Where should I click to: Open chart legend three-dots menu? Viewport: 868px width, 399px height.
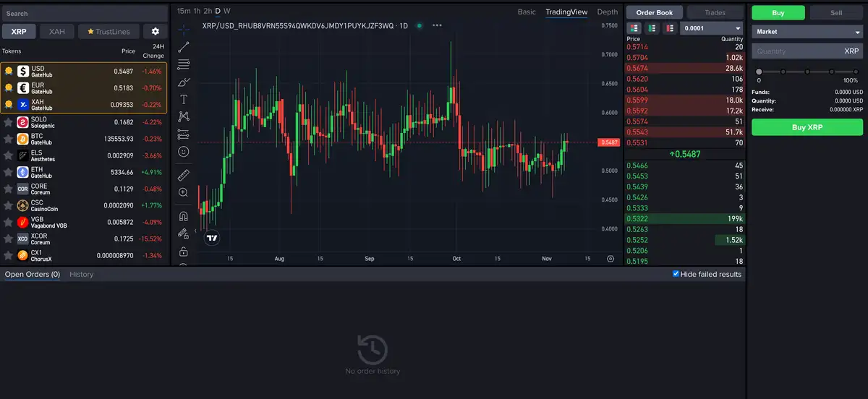click(x=437, y=25)
